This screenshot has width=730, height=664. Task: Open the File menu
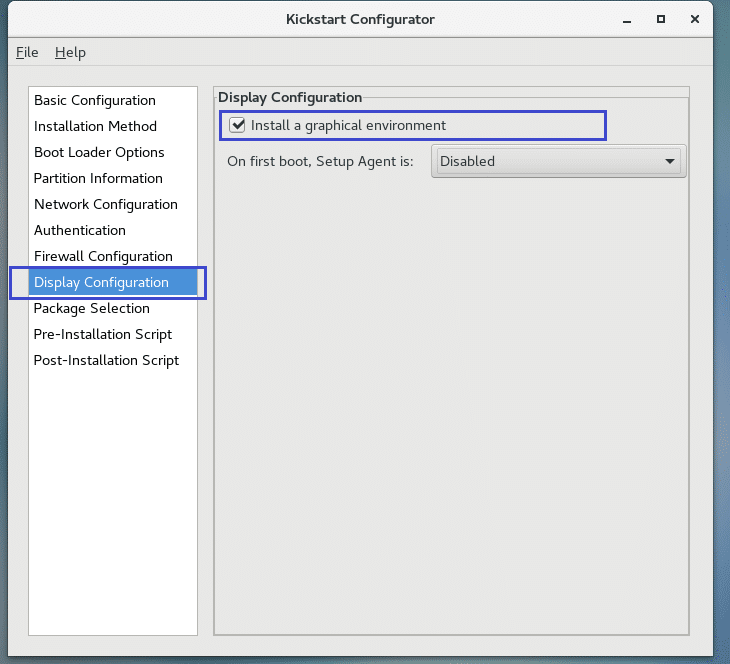[x=27, y=52]
